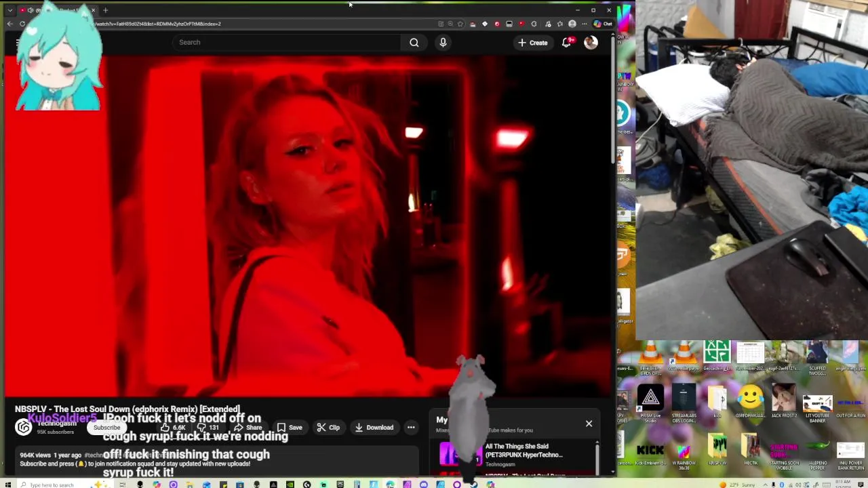Click the Create button on YouTube
868x488 pixels.
pos(532,43)
